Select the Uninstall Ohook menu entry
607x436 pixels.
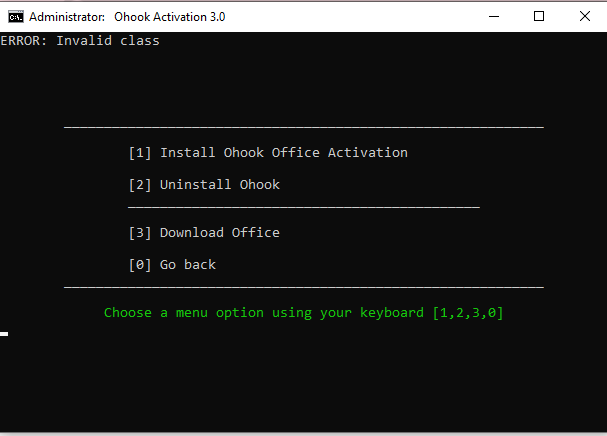[x=204, y=185]
